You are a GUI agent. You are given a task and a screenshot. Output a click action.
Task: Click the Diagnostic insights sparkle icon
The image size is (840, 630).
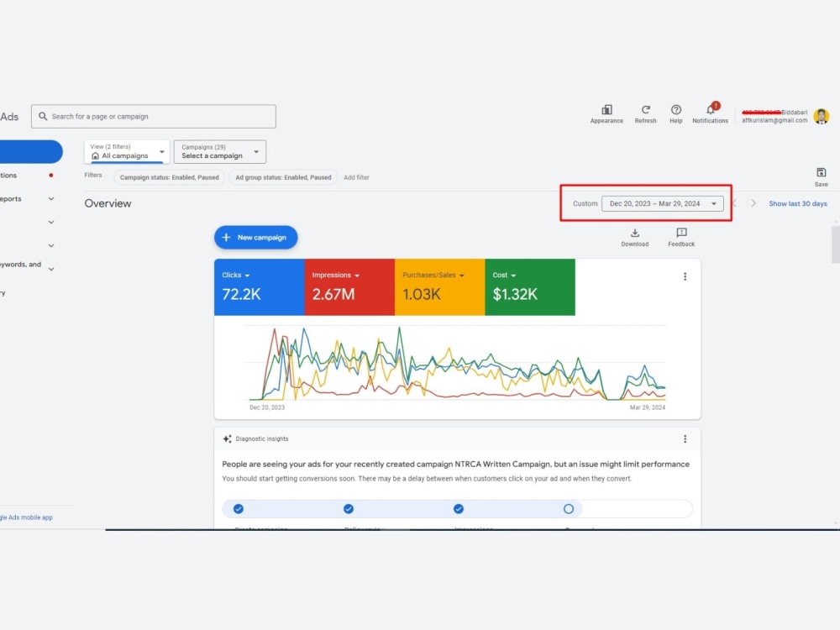[x=227, y=438]
